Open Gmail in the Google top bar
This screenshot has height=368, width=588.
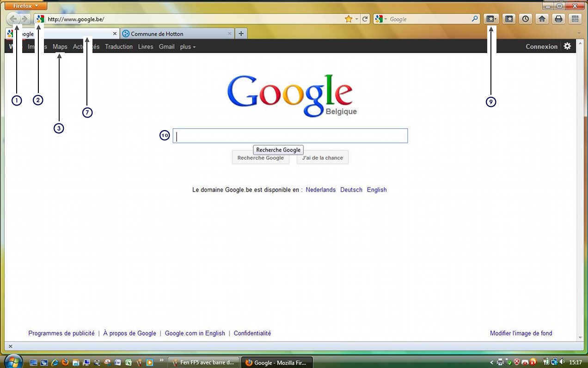(166, 47)
